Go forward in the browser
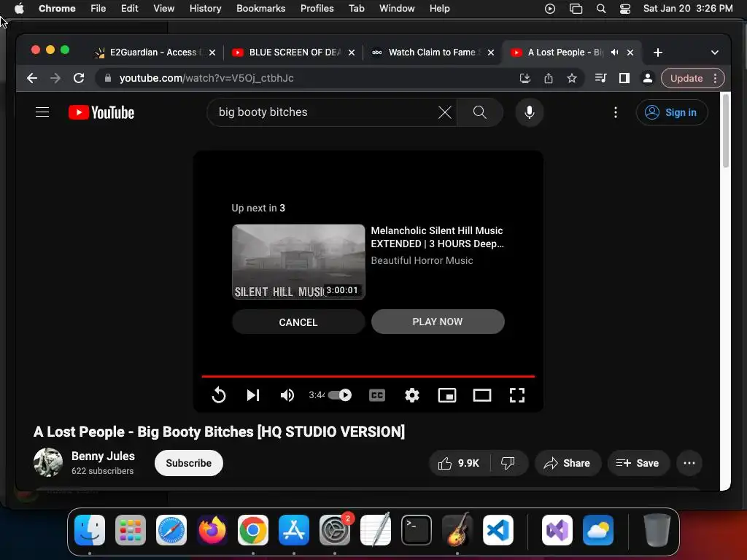This screenshot has width=747, height=560. pyautogui.click(x=55, y=78)
